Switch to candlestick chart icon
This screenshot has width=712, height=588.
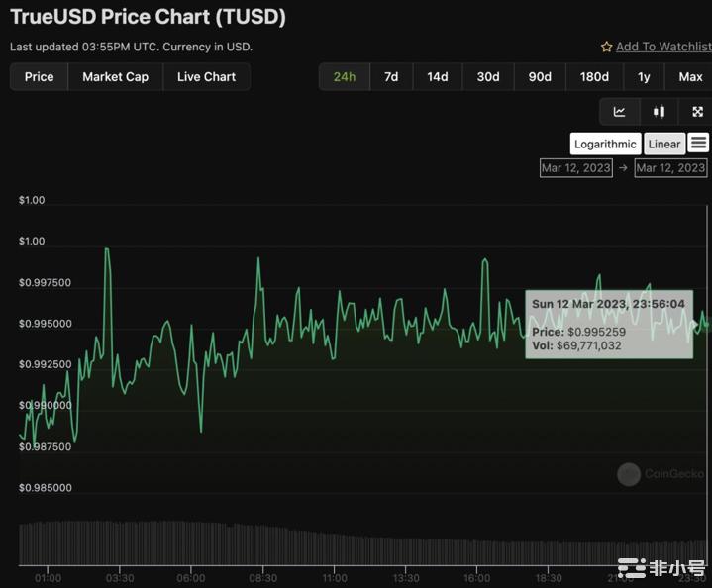click(x=659, y=112)
